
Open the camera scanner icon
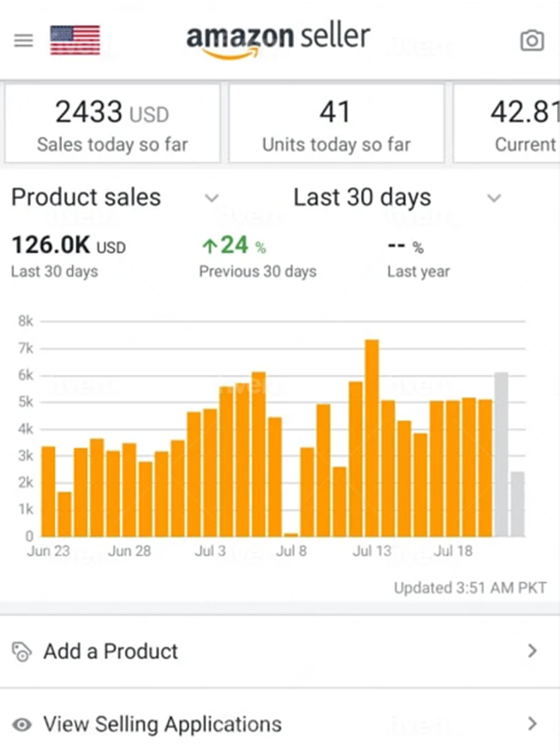point(531,40)
